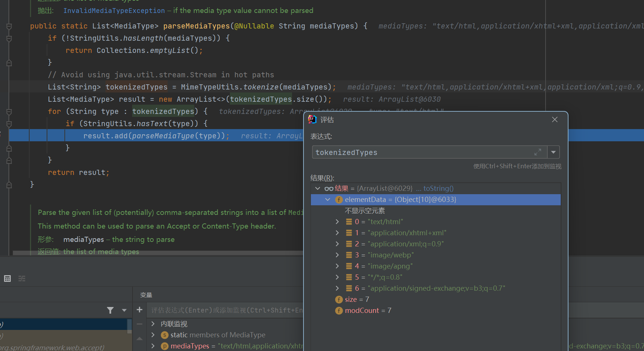Select the 变量 tab label
644x351 pixels.
(x=146, y=295)
